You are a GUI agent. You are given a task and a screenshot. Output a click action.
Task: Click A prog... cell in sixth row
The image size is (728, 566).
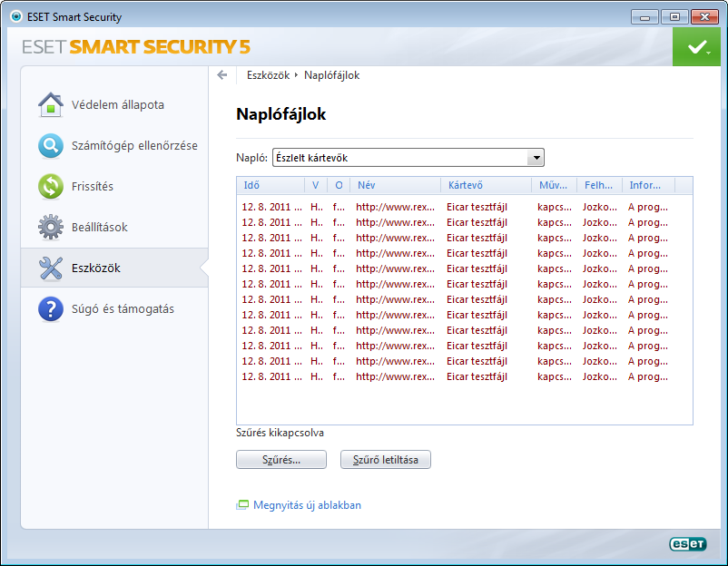point(648,284)
